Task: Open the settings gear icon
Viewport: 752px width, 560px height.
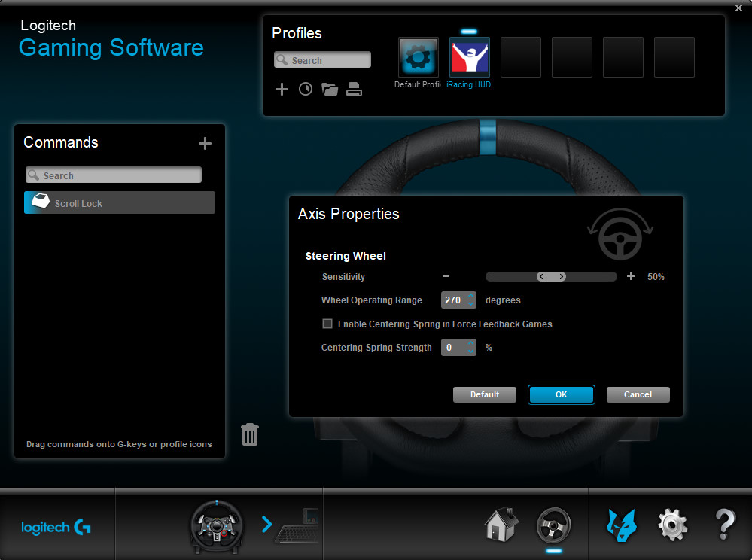Action: click(672, 524)
